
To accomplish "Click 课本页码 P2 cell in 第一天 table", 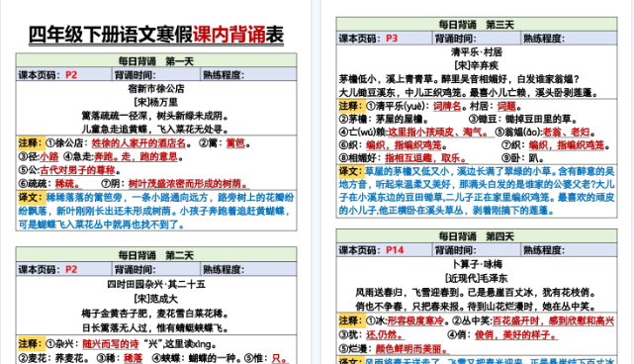I will pyautogui.click(x=64, y=75).
